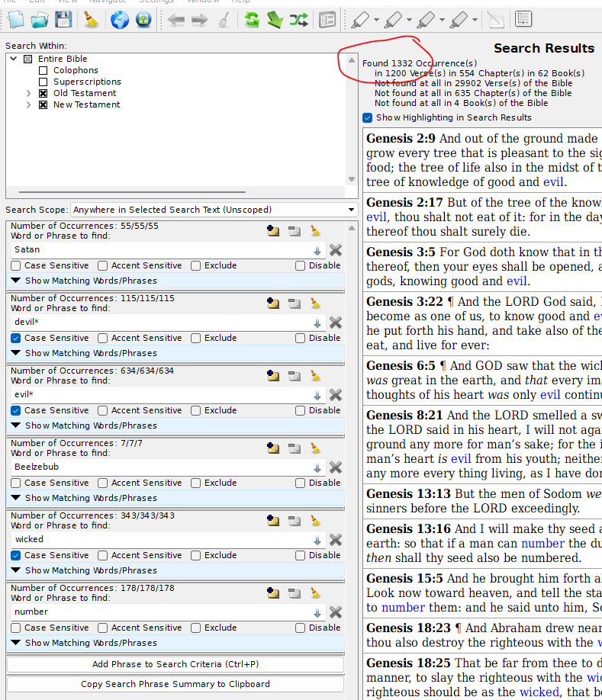
Task: Click the shuffle crossed-arrows toolbar icon
Action: tap(298, 20)
